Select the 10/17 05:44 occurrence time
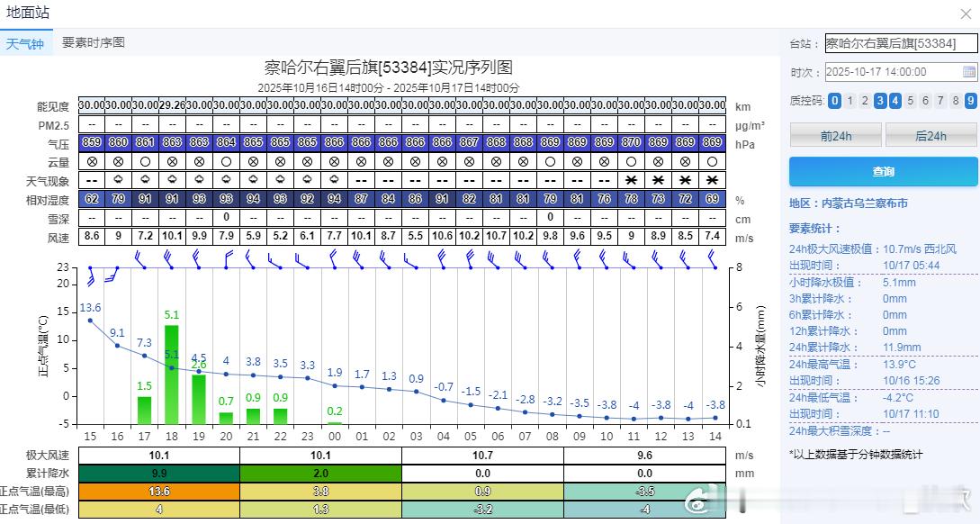Image resolution: width=980 pixels, height=524 pixels. pos(911,266)
